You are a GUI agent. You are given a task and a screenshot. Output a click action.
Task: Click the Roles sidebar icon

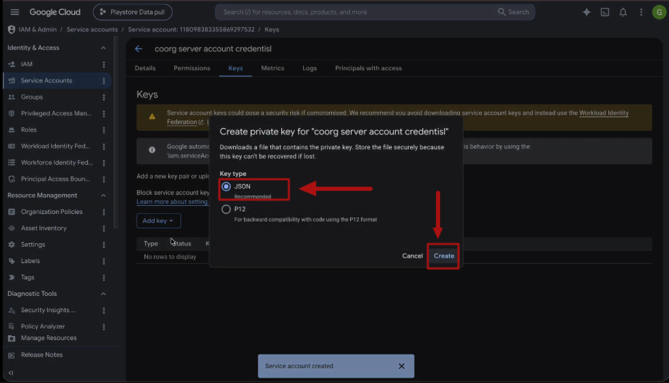(12, 130)
